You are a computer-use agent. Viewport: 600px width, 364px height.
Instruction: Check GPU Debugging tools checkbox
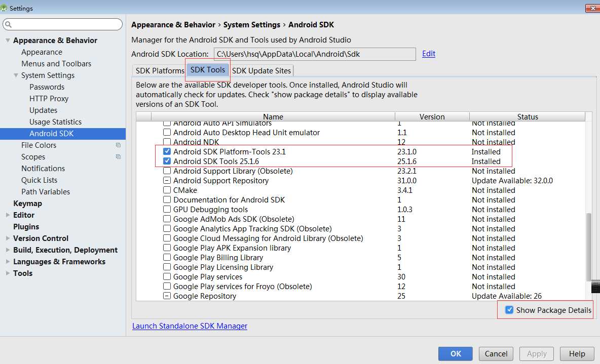(x=167, y=209)
